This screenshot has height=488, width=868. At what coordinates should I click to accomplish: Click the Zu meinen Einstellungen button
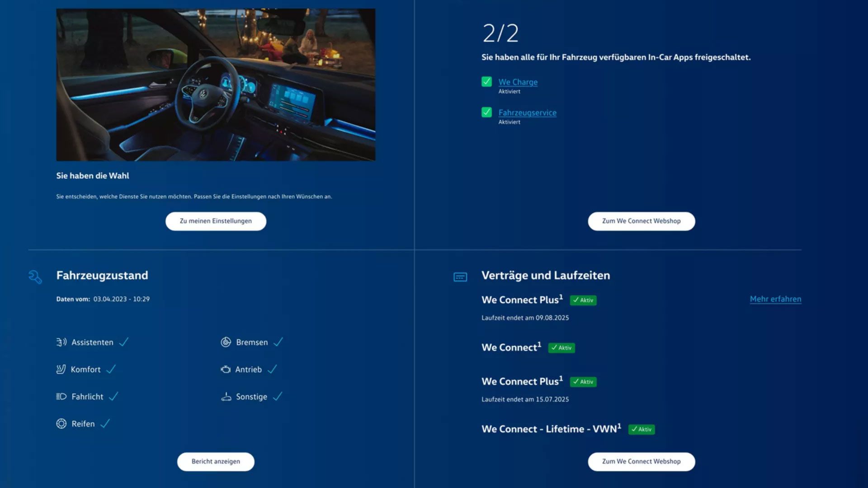click(x=216, y=221)
